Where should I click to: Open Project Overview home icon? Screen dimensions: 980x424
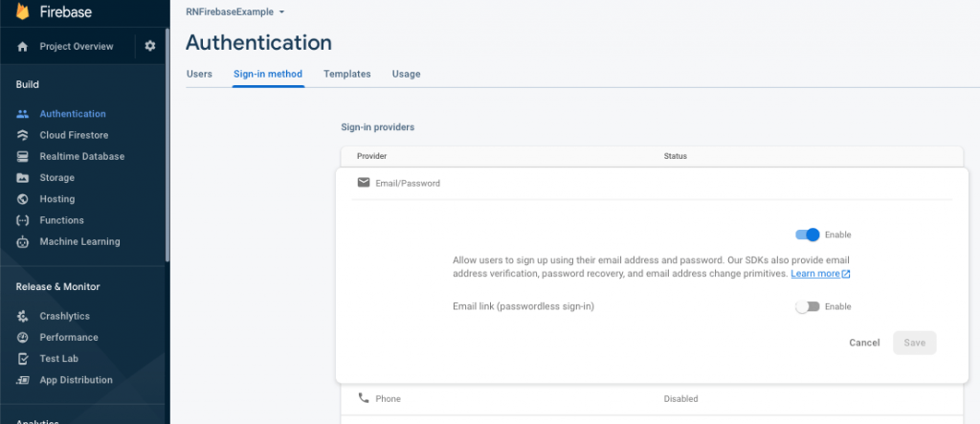[23, 46]
